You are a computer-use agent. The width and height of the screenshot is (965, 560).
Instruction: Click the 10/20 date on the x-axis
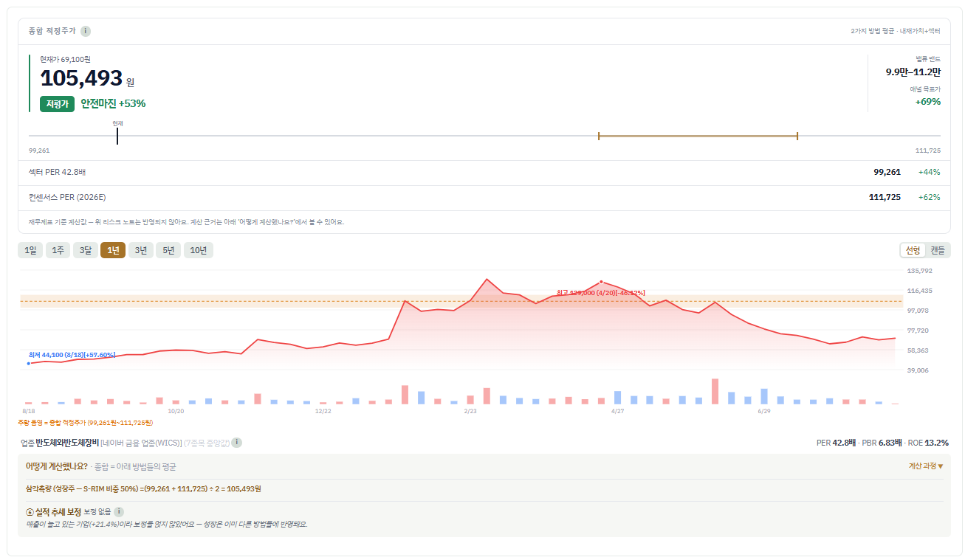coord(176,411)
